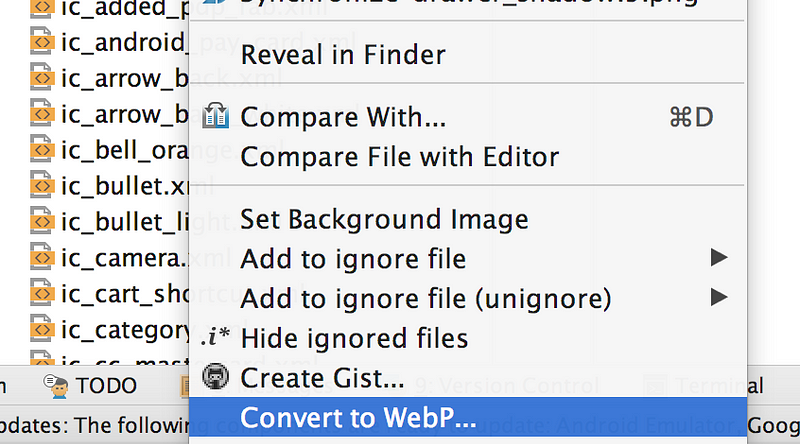Choose Compare File with Editor

tap(468, 156)
